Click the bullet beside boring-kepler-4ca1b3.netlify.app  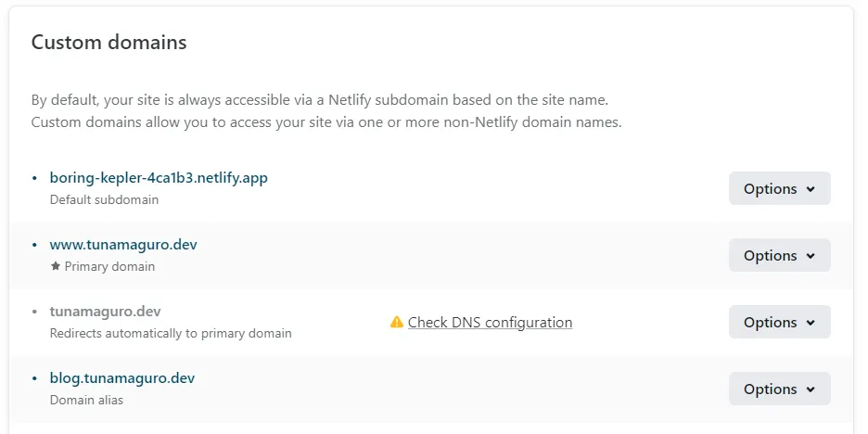pyautogui.click(x=35, y=178)
